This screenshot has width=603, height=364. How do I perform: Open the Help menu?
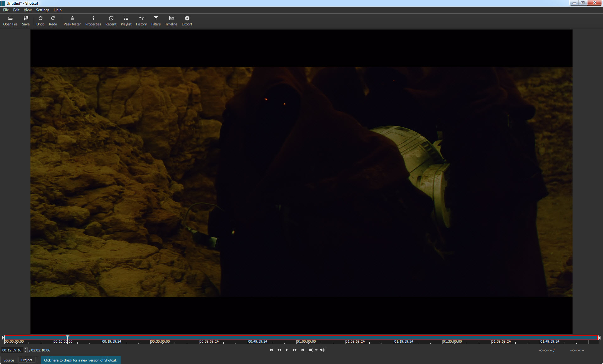[x=57, y=10]
